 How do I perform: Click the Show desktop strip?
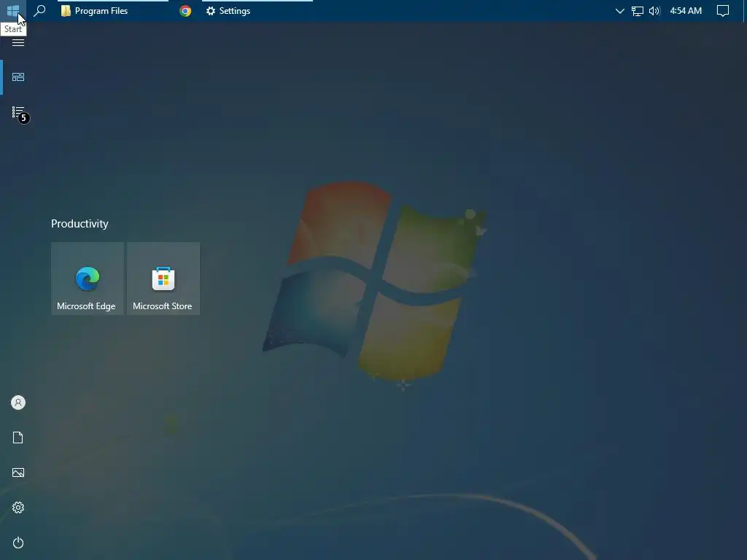(x=745, y=10)
